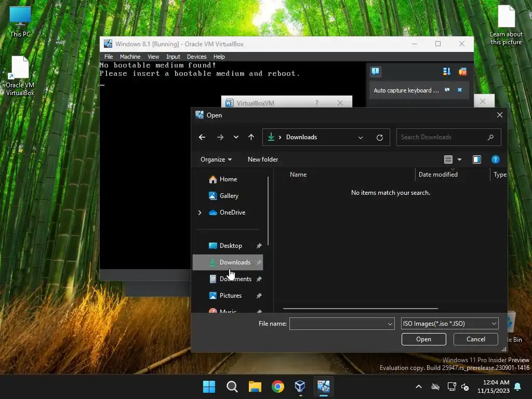
Task: Cancel the Open dialog
Action: tap(475, 339)
